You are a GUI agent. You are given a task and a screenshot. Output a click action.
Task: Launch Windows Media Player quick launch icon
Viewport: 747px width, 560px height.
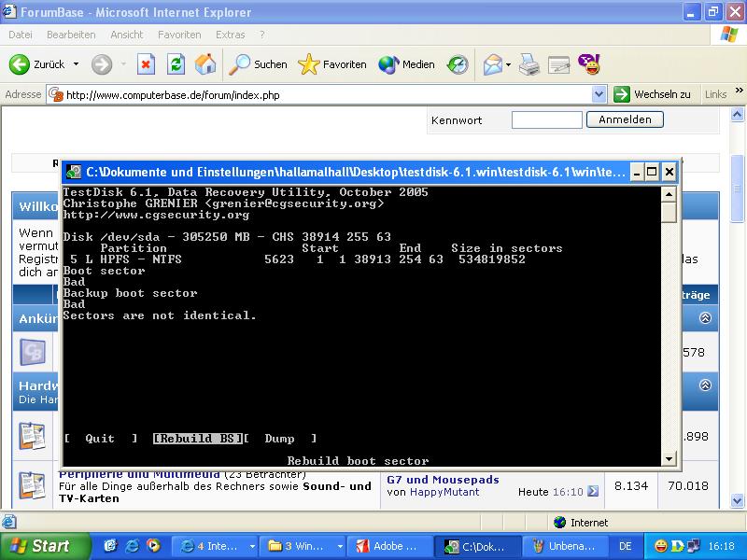(x=153, y=546)
